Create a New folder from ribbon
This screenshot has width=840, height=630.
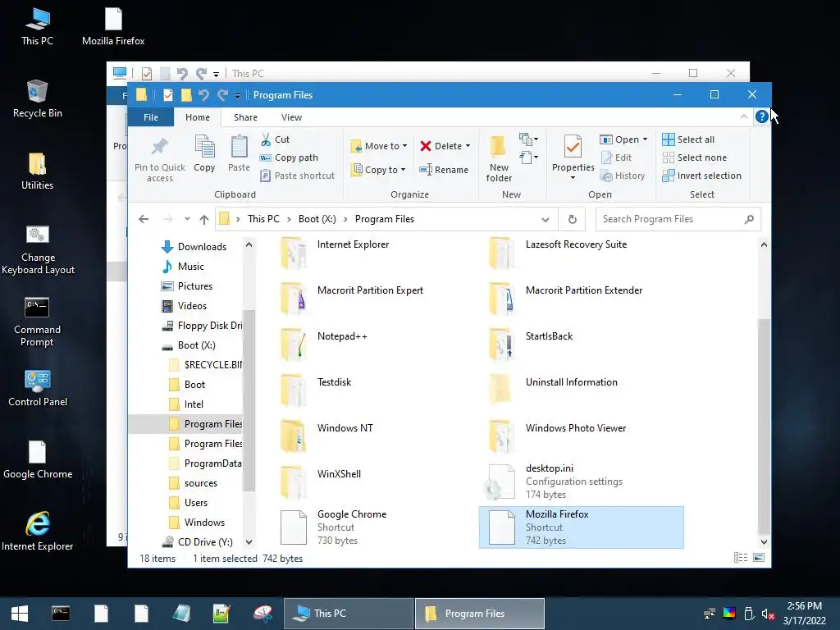499,158
